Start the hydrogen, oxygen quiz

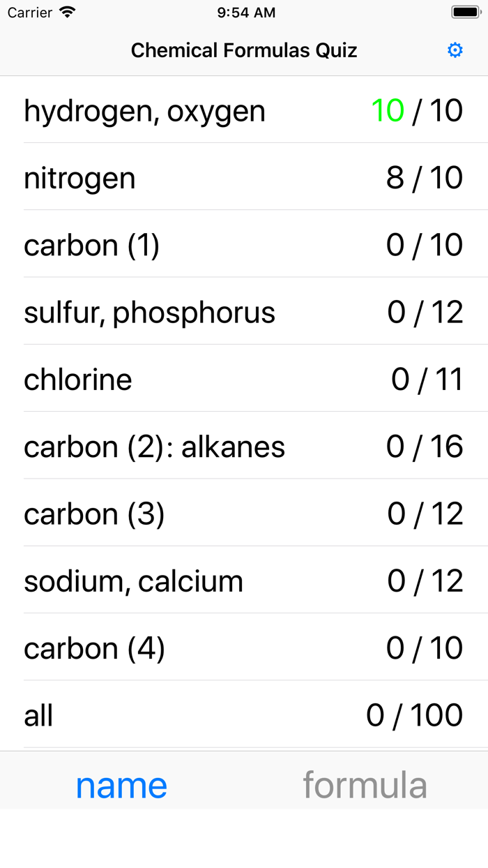(244, 110)
